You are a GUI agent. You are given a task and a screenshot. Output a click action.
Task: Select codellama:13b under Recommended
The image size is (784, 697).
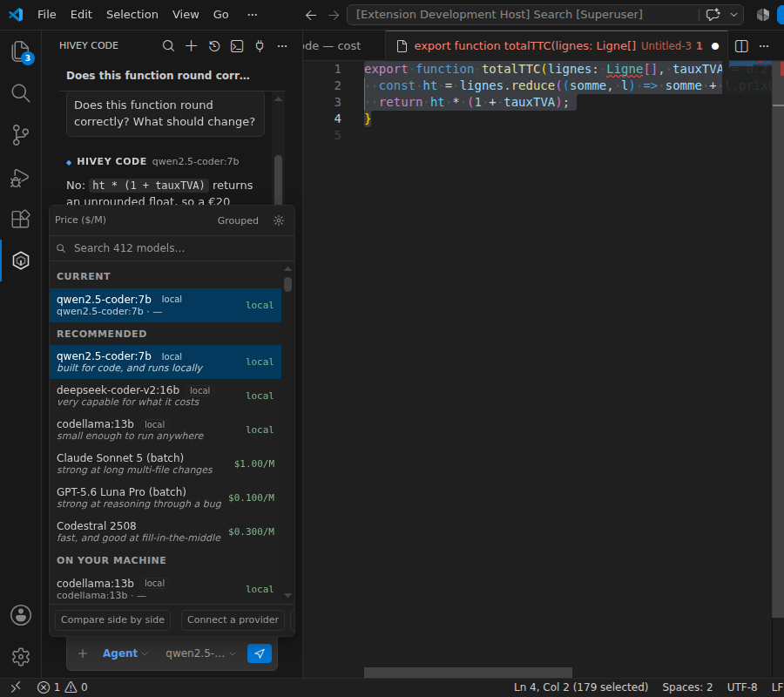[x=166, y=430]
